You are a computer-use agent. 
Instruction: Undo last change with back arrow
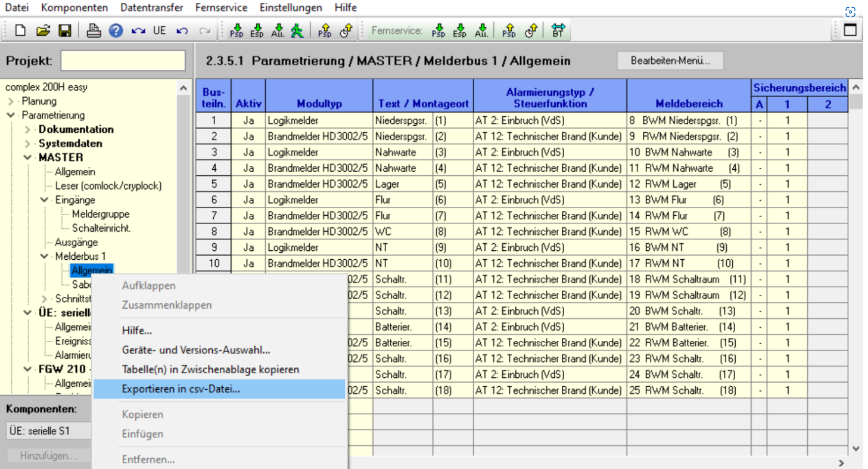(182, 30)
